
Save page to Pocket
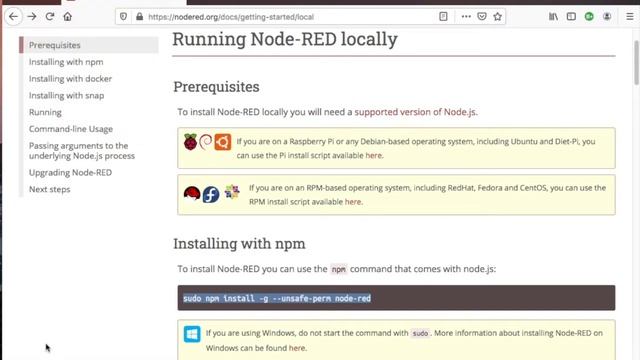pos(482,17)
